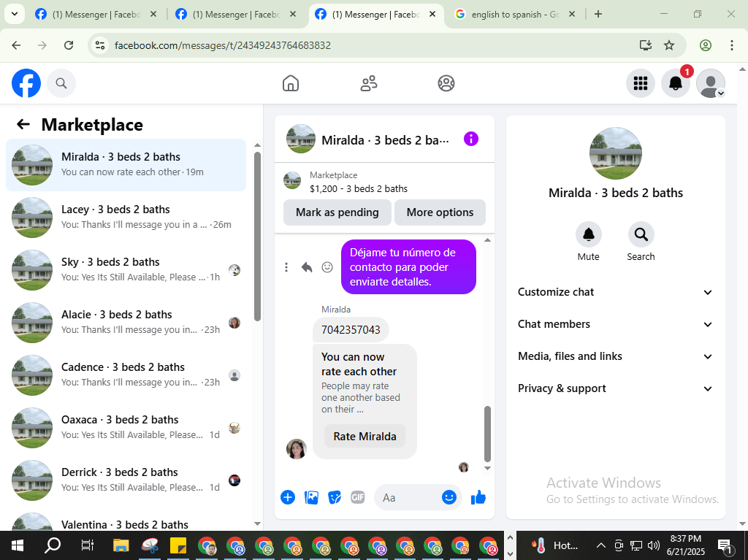Click Mark as pending button

337,212
